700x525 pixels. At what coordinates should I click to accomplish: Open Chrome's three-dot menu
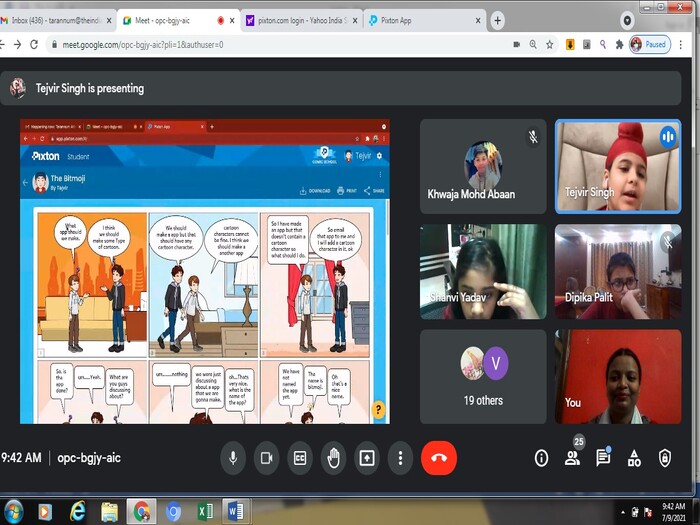pyautogui.click(x=681, y=45)
